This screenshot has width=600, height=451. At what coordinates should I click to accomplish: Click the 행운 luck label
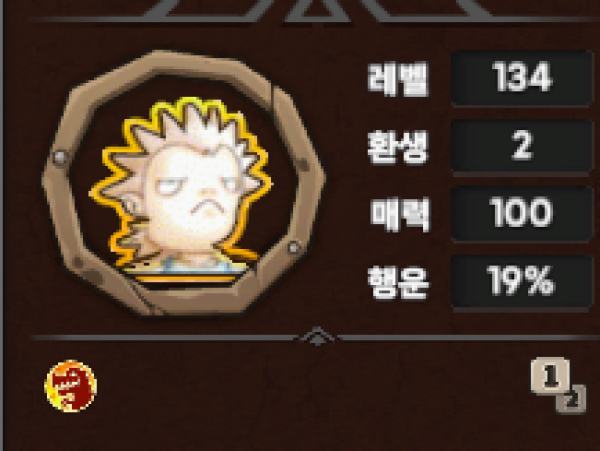(x=398, y=283)
